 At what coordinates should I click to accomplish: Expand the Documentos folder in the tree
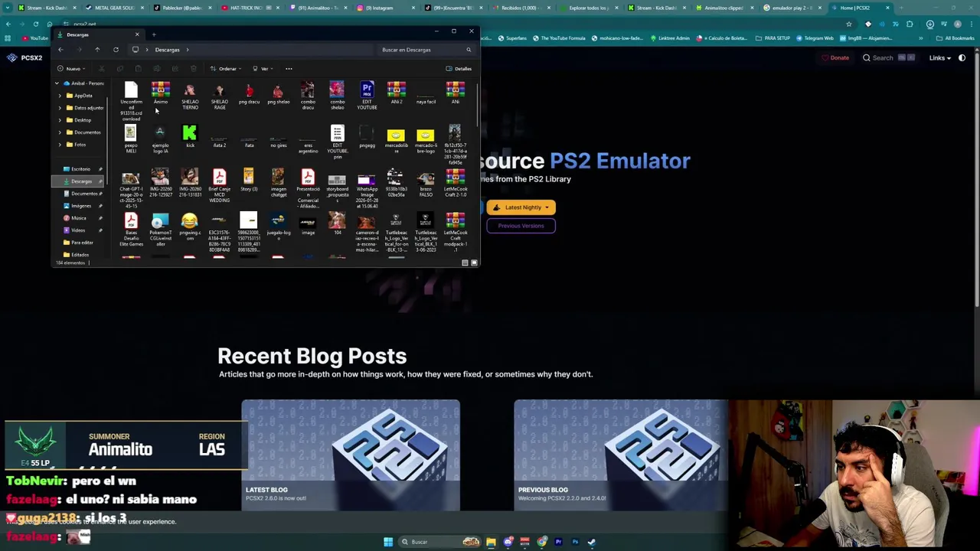pos(60,132)
